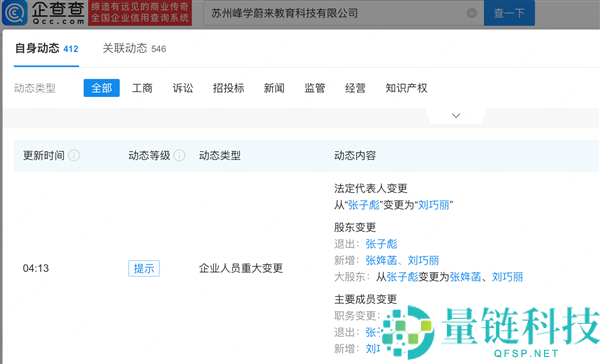600x364 pixels.
Task: Edit the company name search field
Action: click(x=343, y=13)
